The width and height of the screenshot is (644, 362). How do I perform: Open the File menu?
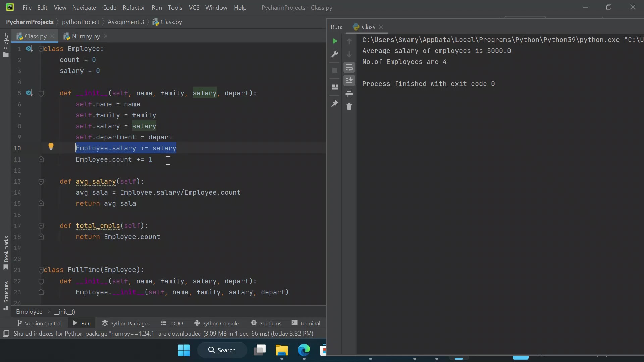click(x=27, y=7)
